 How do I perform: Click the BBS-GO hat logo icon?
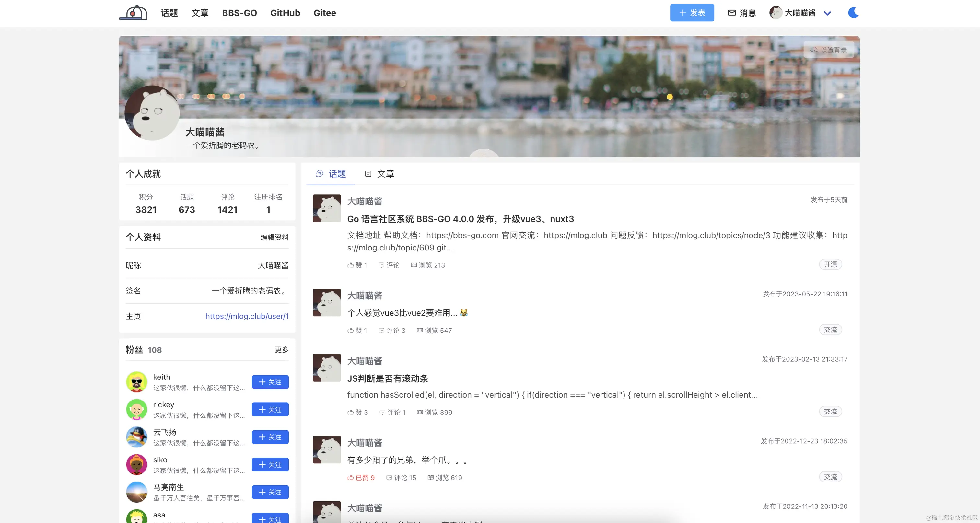133,13
